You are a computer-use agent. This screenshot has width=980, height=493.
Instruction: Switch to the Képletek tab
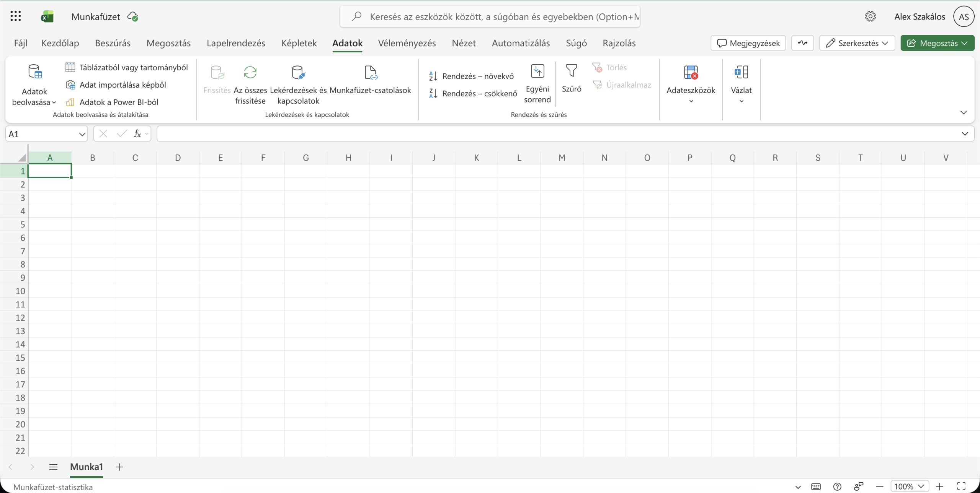pos(299,43)
